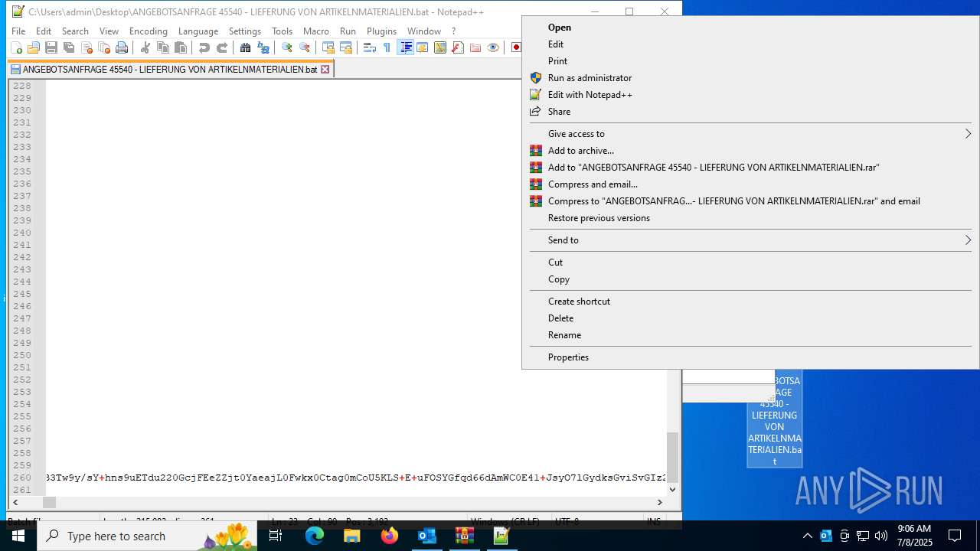Choose Add to archive... in context menu

(x=581, y=151)
